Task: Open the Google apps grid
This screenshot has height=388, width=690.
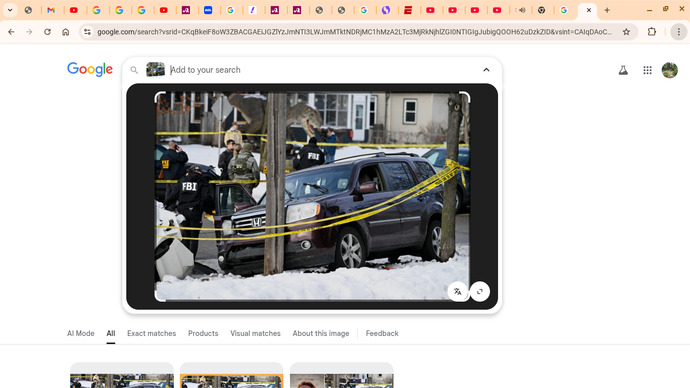Action: [x=647, y=70]
